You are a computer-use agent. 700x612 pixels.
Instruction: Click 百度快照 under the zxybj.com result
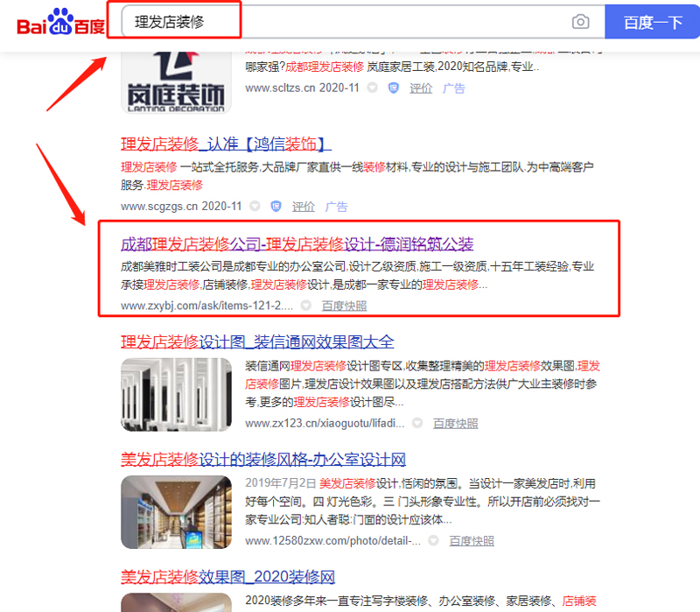[x=344, y=306]
